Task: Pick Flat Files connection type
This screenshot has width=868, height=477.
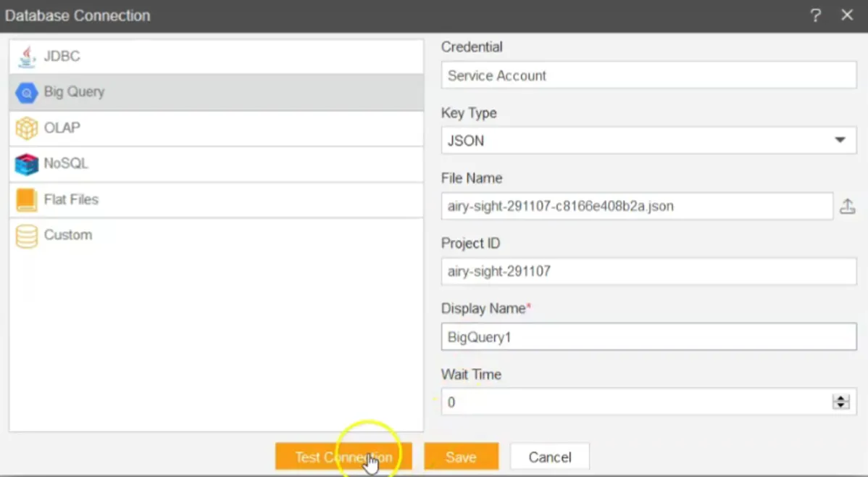Action: click(217, 199)
